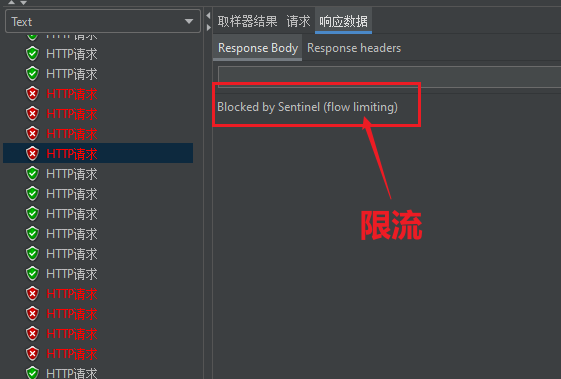This screenshot has height=379, width=561.
Task: Click the red error shield on the highlighted HTTP请求 row
Action: (32, 154)
